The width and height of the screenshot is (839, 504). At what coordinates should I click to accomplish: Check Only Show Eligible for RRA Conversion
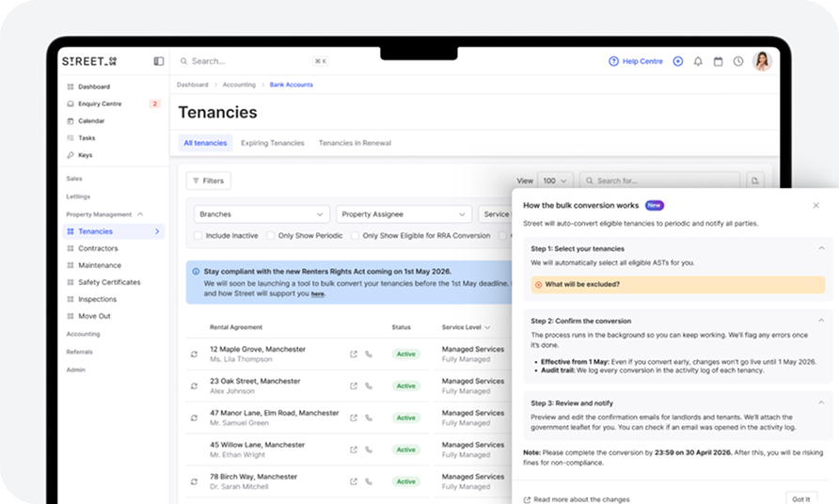point(355,236)
